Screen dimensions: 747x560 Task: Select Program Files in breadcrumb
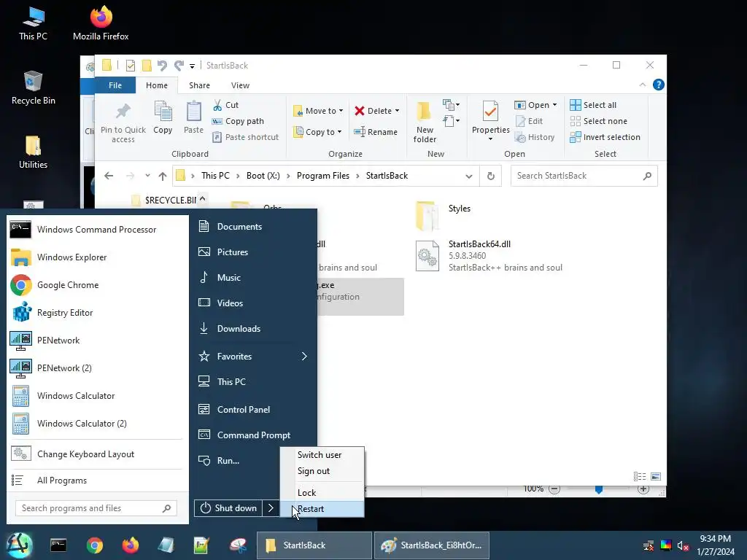click(x=323, y=176)
